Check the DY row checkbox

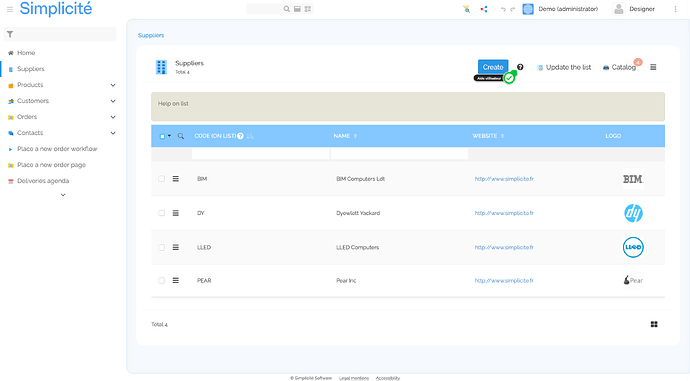pos(161,213)
